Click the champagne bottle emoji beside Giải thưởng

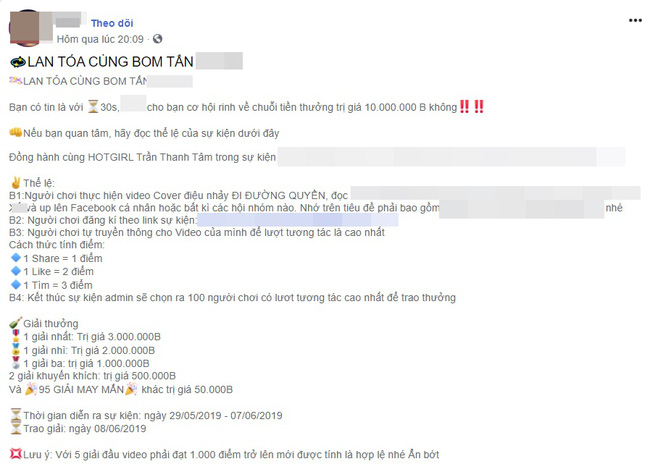[15, 323]
